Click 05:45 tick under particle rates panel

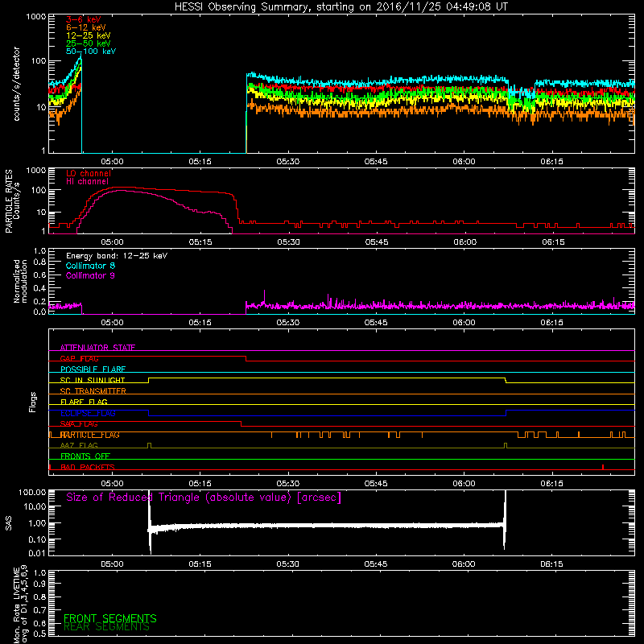pyautogui.click(x=377, y=242)
